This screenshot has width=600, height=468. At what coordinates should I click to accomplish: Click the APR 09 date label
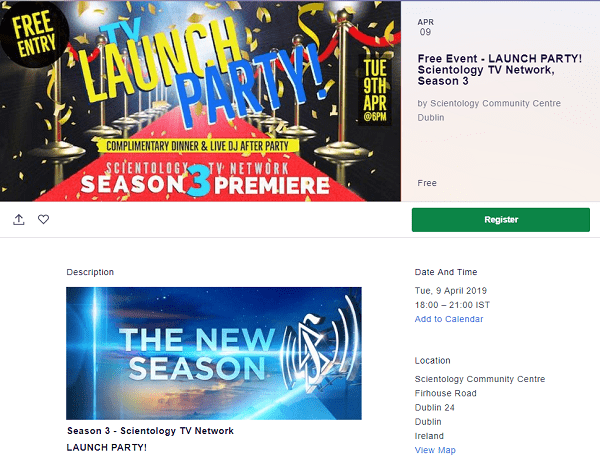426,27
